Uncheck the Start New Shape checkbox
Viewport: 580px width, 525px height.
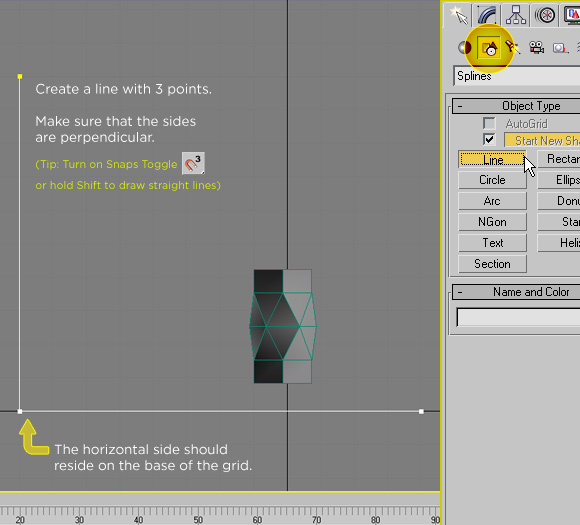pos(489,140)
